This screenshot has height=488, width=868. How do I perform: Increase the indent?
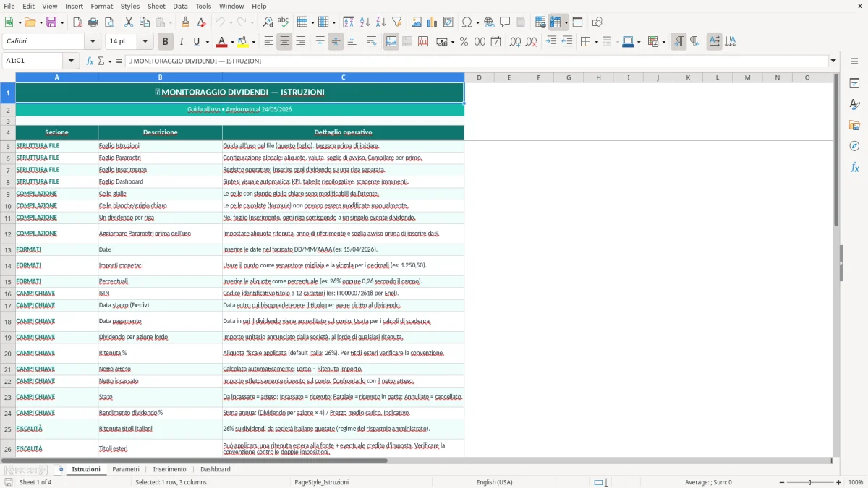click(x=551, y=42)
